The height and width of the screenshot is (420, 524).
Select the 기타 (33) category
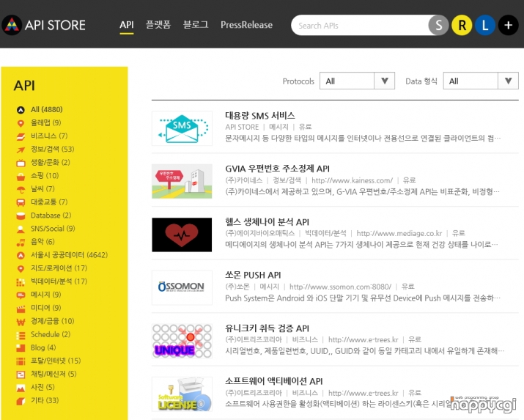(45, 400)
